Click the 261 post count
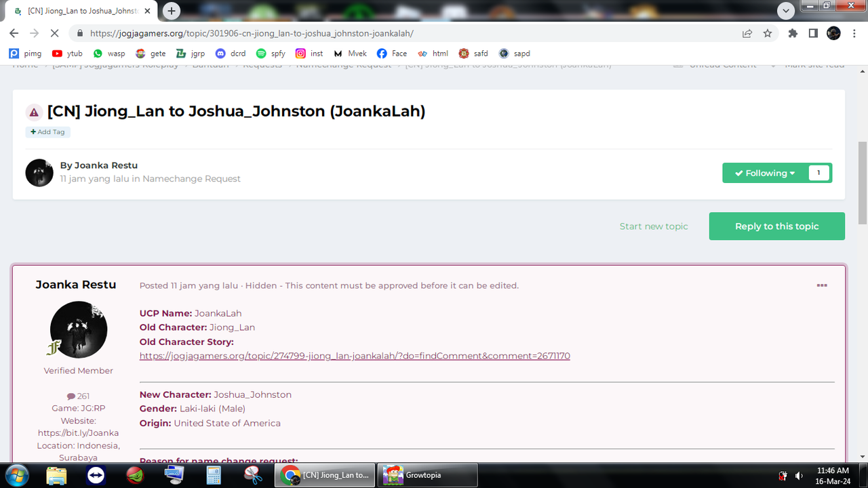868x488 pixels. [x=78, y=396]
